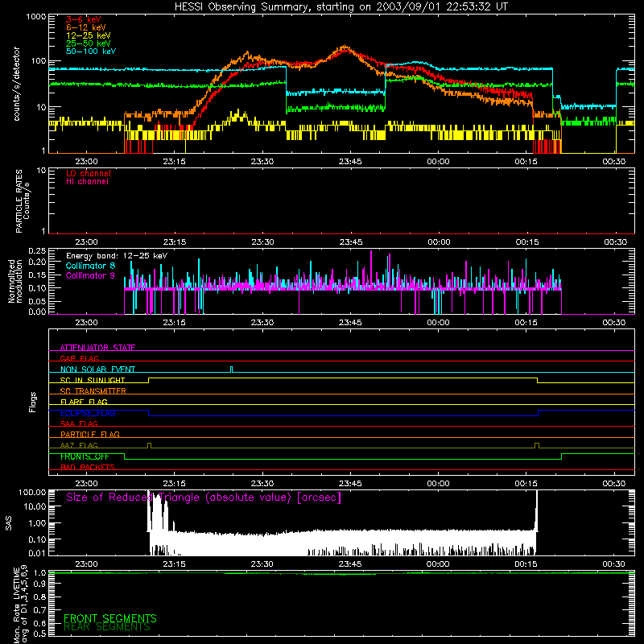Select the yellow 12-25 keV legend label
The height and width of the screenshot is (644, 644).
point(89,35)
